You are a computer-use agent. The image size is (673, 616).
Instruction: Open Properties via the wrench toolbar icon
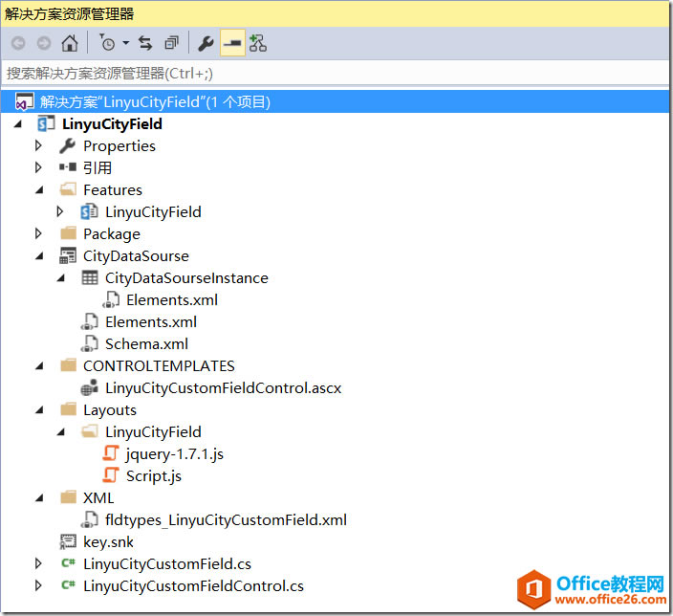click(x=206, y=43)
